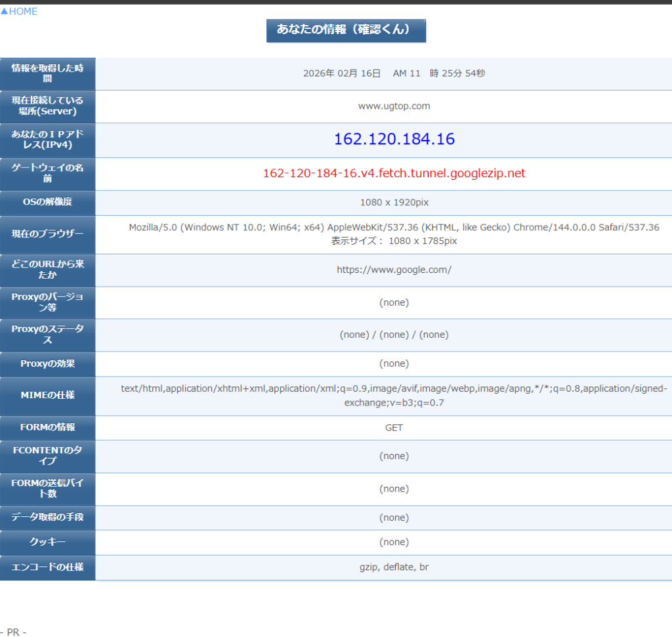
Task: Click the 現在のブラウザー header cell
Action: (x=47, y=234)
